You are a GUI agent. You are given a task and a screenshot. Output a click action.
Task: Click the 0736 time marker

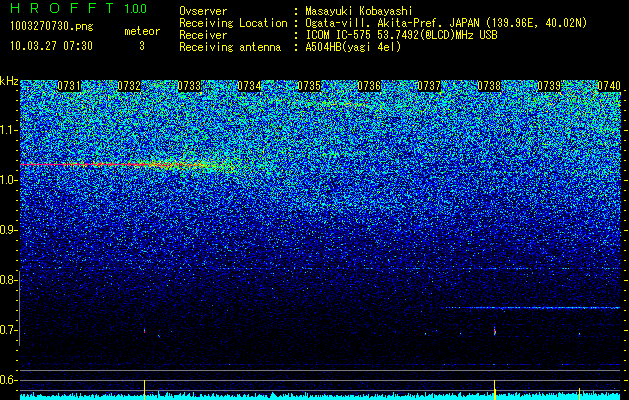pyautogui.click(x=369, y=86)
